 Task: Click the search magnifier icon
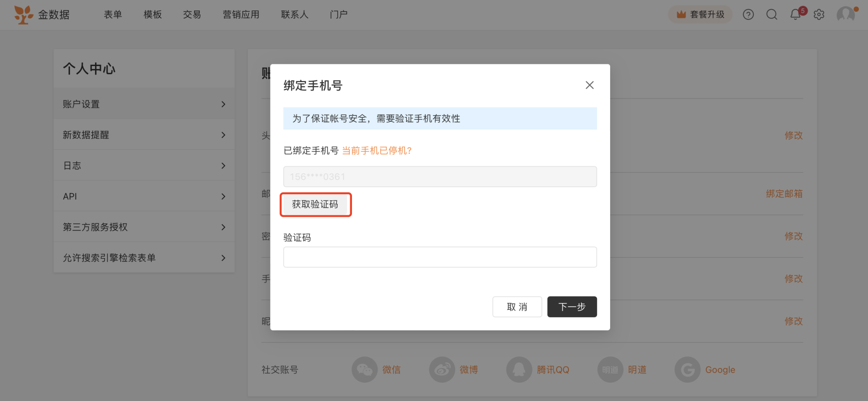click(772, 15)
